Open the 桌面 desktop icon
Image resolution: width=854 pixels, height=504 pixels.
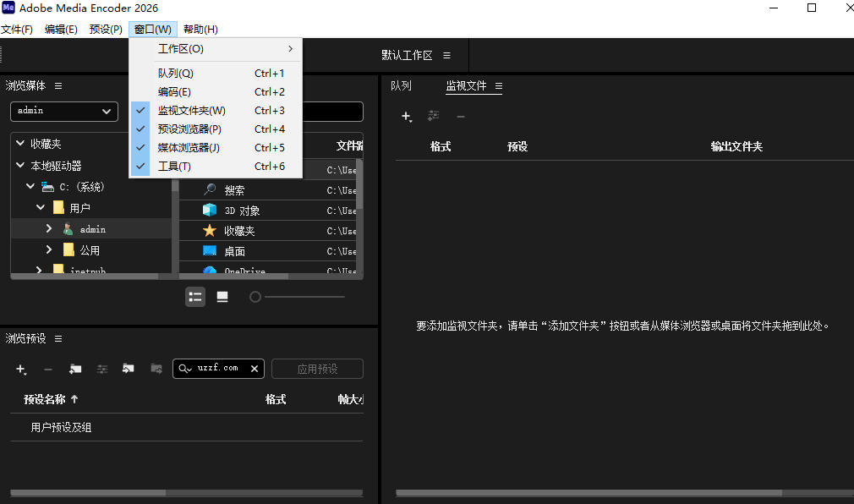click(x=210, y=250)
